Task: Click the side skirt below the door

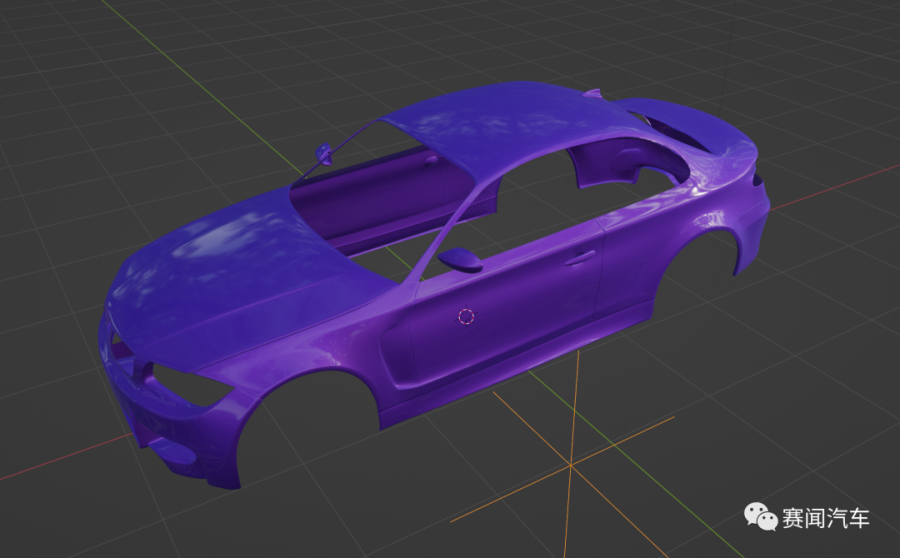Action: [x=520, y=355]
